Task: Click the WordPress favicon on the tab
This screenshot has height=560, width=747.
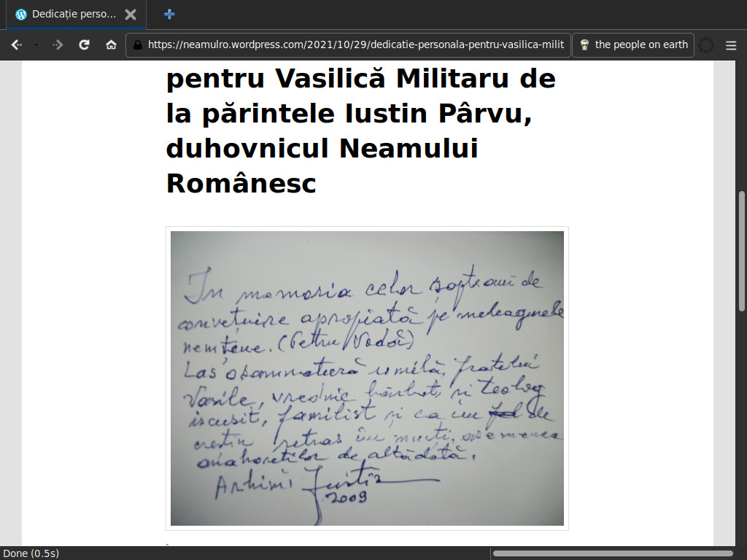Action: (20, 14)
